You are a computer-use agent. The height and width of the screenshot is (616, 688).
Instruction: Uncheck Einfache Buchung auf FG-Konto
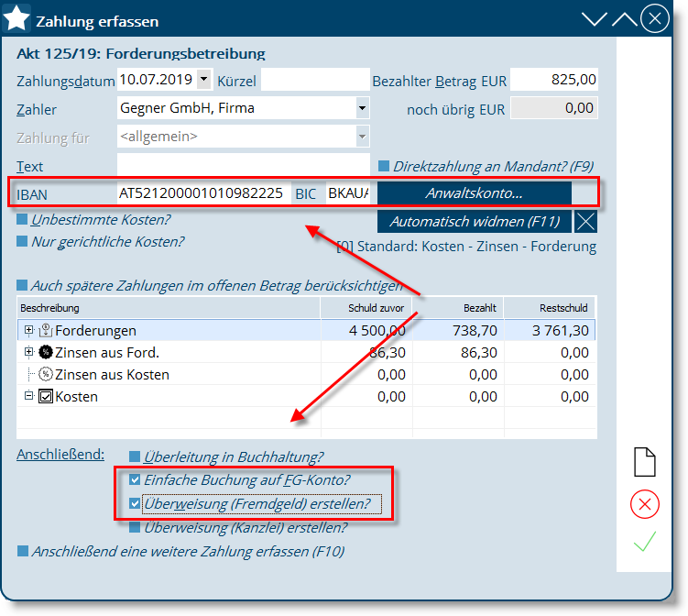tap(135, 480)
